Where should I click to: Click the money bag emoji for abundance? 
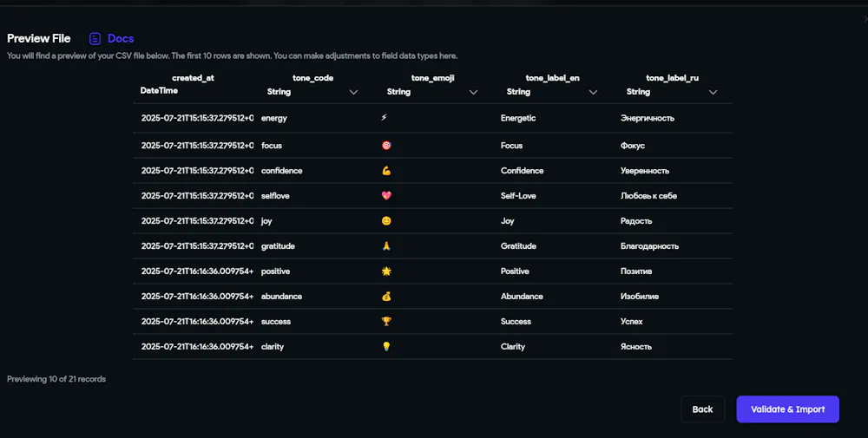pos(386,297)
